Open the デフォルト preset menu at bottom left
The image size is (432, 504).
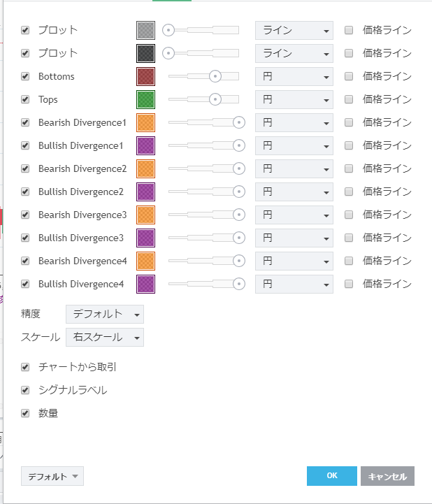coord(52,476)
